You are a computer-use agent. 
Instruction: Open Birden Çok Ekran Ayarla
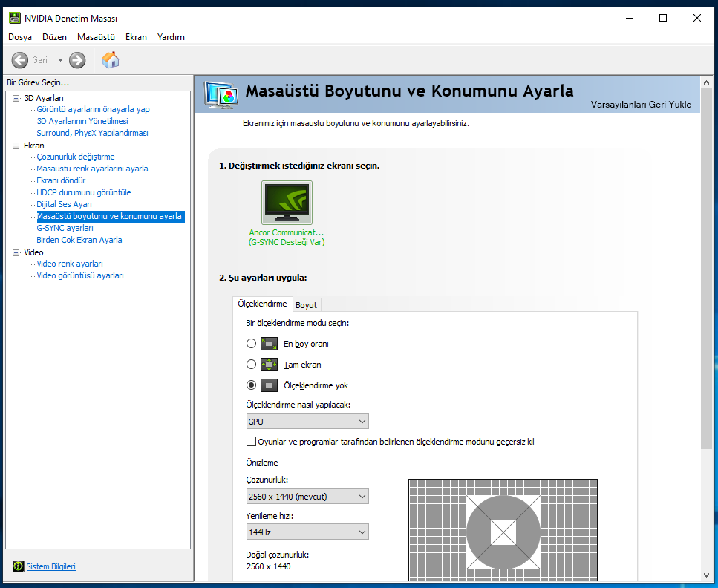[x=79, y=240]
